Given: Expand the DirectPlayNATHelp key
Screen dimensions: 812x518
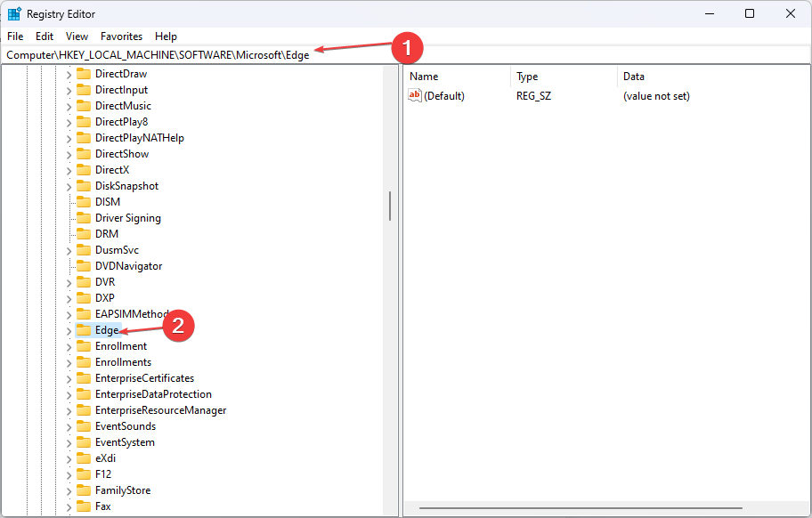Looking at the screenshot, I should (69, 139).
